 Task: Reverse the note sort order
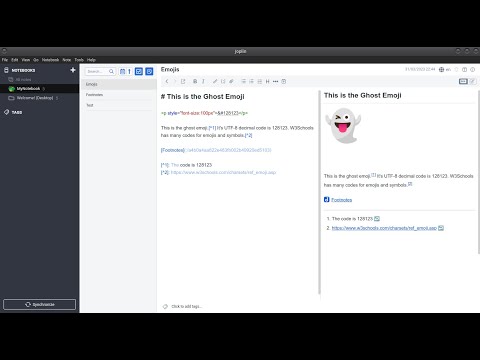pos(129,71)
